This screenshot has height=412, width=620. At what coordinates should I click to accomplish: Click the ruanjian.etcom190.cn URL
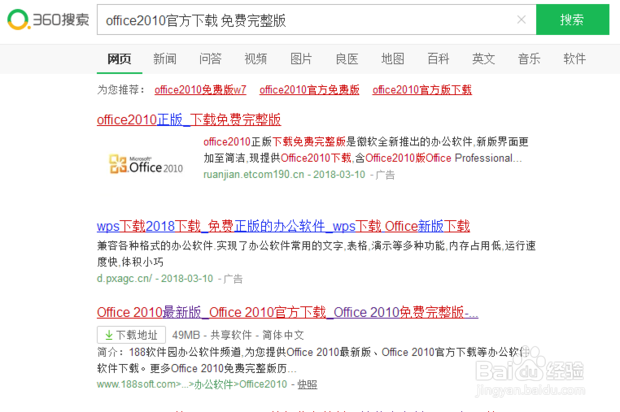(254, 174)
